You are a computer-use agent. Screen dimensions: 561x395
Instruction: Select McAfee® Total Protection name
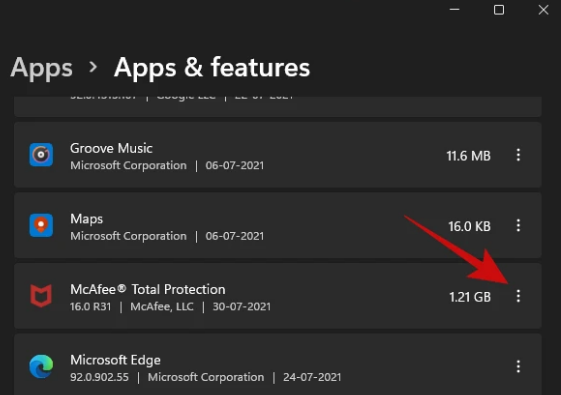point(148,289)
